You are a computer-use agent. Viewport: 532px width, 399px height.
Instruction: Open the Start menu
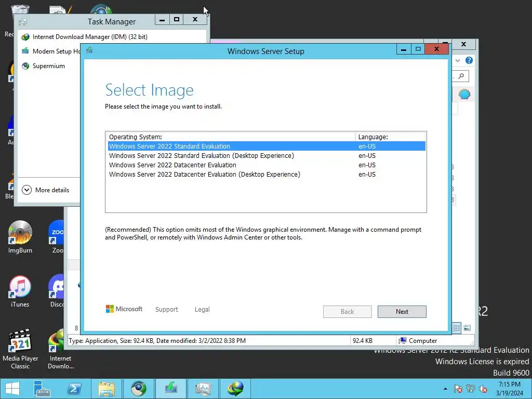coord(12,389)
